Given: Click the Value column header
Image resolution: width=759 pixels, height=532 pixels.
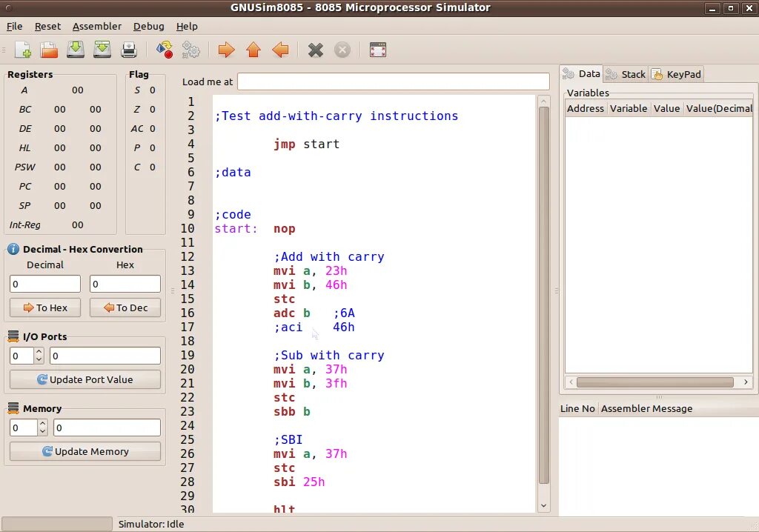Looking at the screenshot, I should 666,108.
